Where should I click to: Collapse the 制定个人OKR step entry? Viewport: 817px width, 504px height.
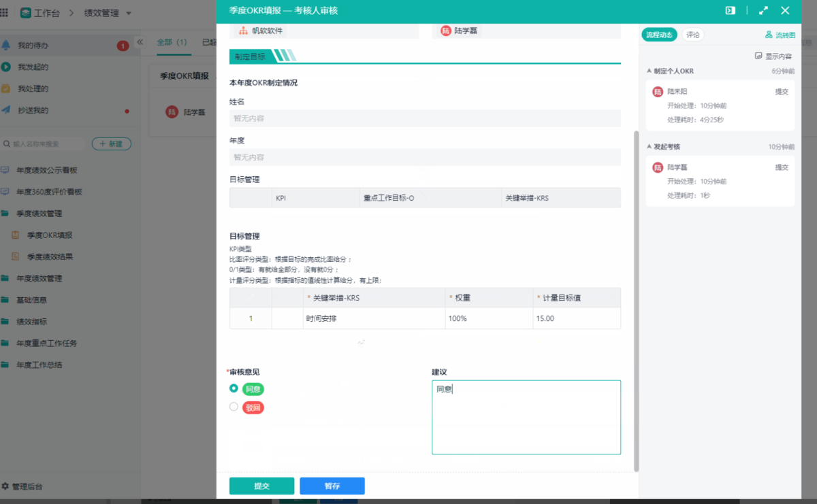pos(648,70)
